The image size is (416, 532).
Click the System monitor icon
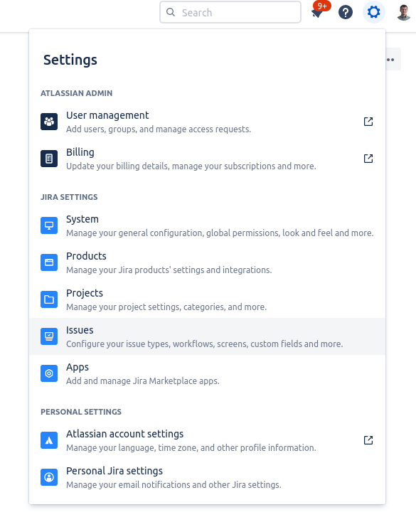click(x=49, y=225)
